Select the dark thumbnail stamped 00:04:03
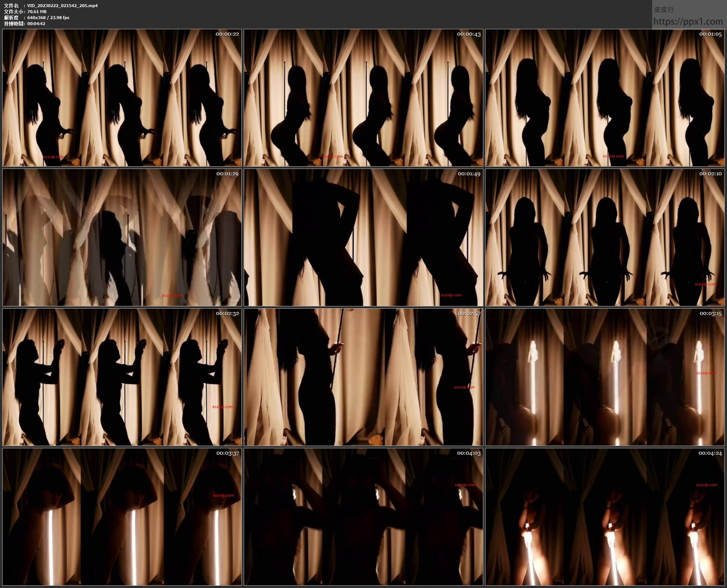Image resolution: width=727 pixels, height=588 pixels. (363, 517)
